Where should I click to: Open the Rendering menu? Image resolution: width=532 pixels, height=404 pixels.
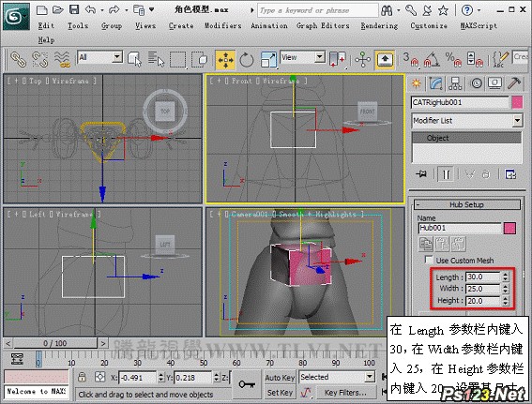point(379,25)
